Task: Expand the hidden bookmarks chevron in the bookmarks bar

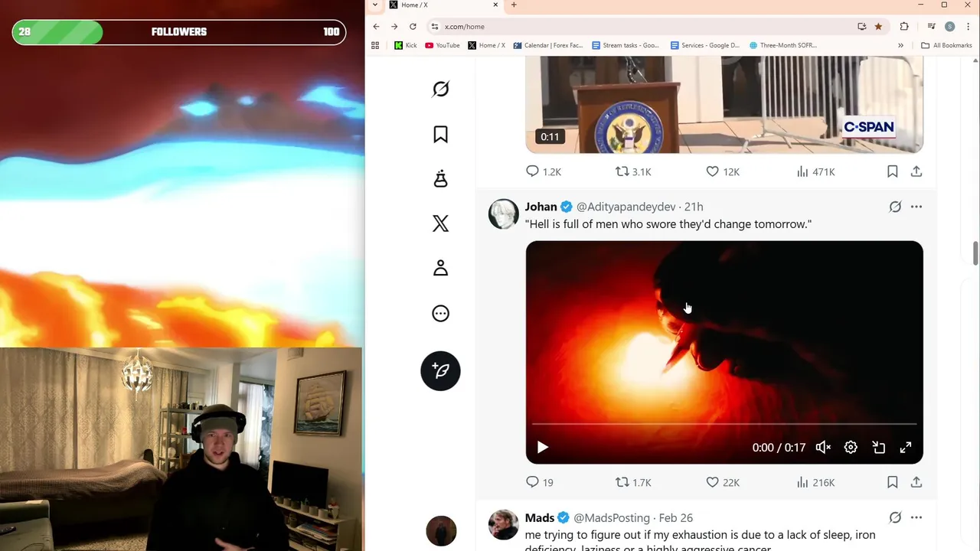Action: coord(900,45)
